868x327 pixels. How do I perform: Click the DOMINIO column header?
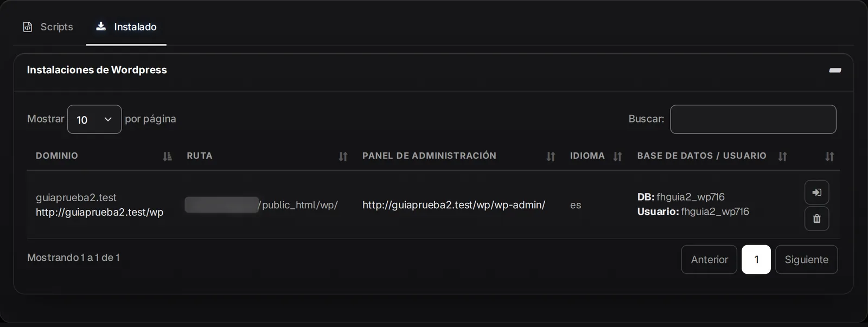[57, 156]
